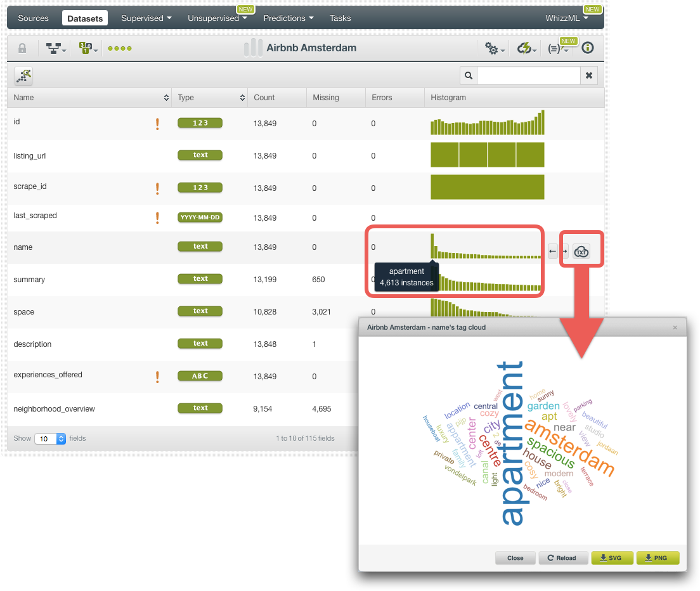This screenshot has height=591, width=700.
Task: Expand the Unsupervised menu
Action: tap(217, 18)
